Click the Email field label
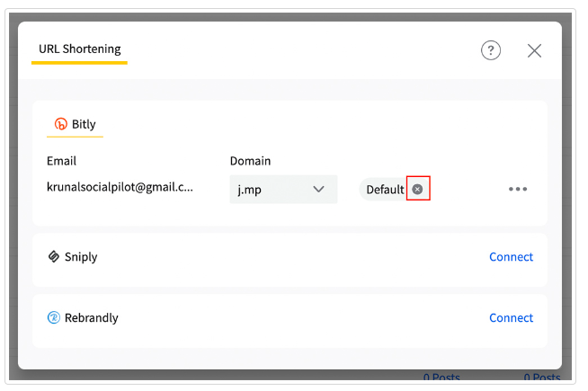 click(61, 161)
